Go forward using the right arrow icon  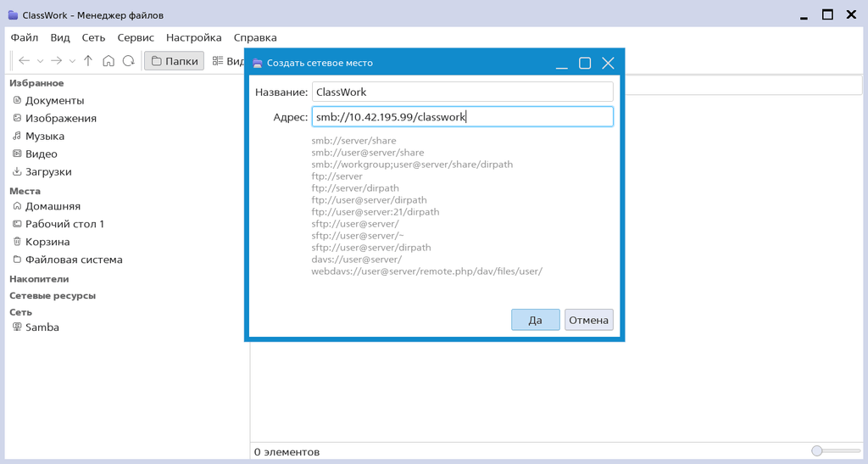56,61
